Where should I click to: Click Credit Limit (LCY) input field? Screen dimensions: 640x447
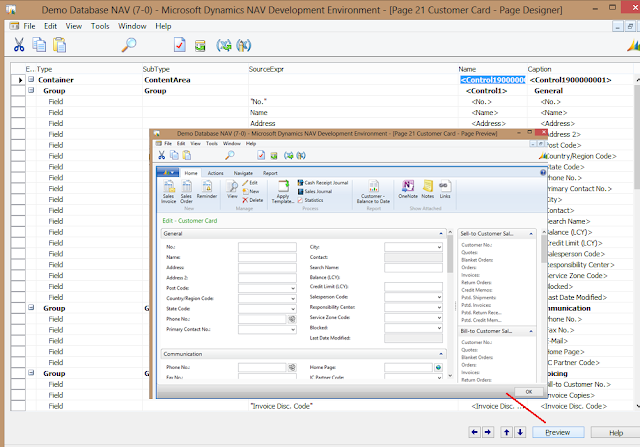(413, 287)
